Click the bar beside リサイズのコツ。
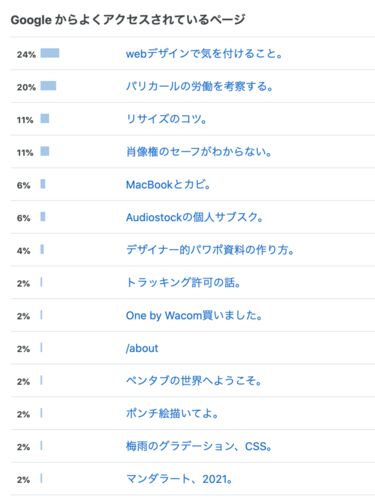 point(45,118)
